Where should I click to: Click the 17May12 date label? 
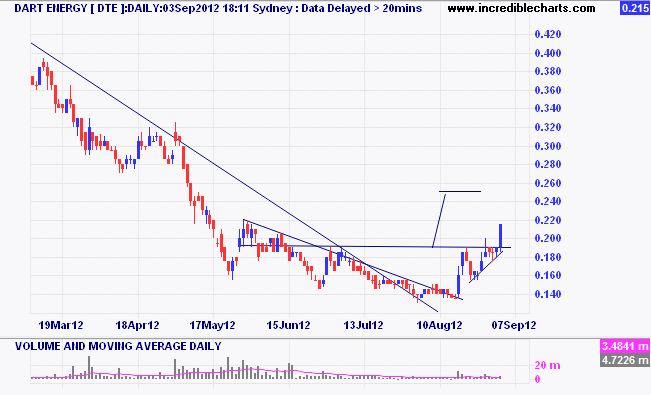coord(212,325)
